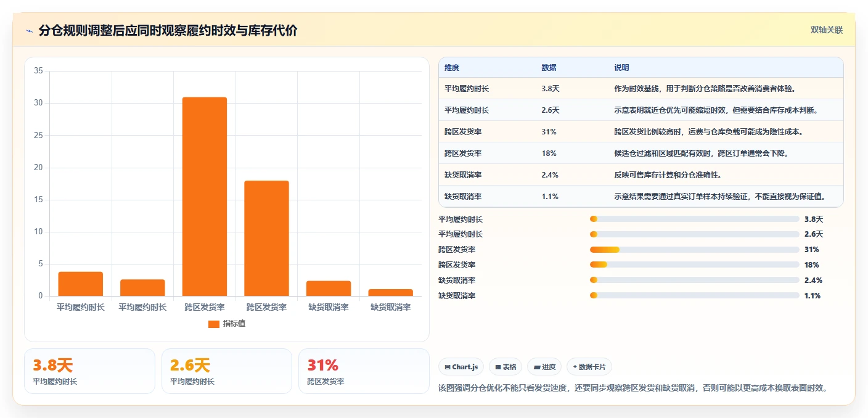Click the description starting 示意结果需要通过真实订单
Viewport: 868px width, 418px height.
720,197
